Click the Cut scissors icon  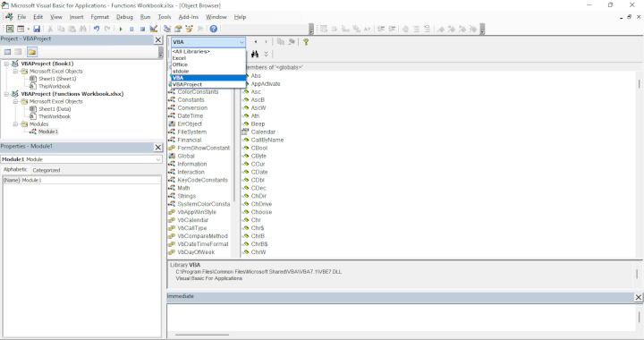pos(50,29)
